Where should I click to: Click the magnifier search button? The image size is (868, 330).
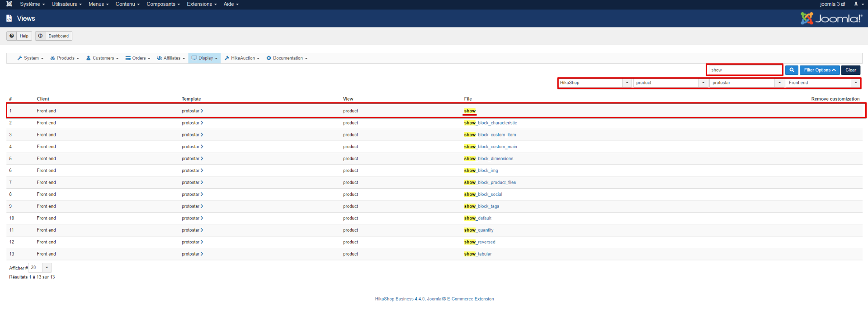click(792, 70)
